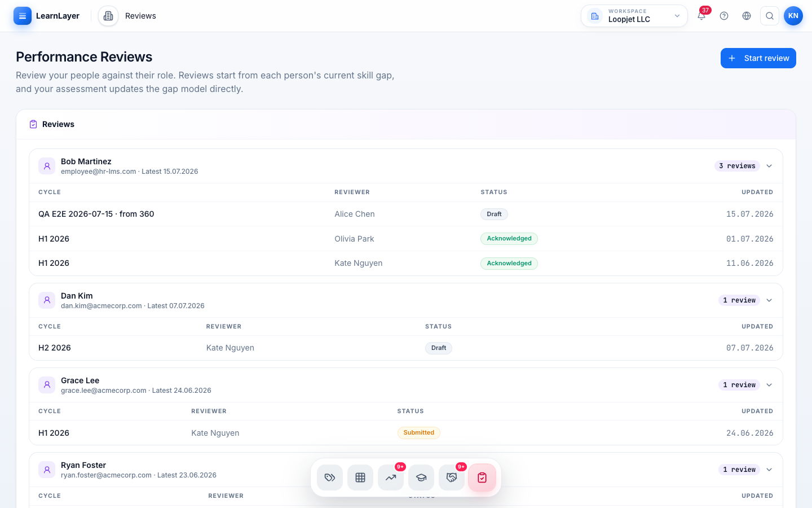Click the Start review button
This screenshot has width=812, height=508.
[x=758, y=58]
